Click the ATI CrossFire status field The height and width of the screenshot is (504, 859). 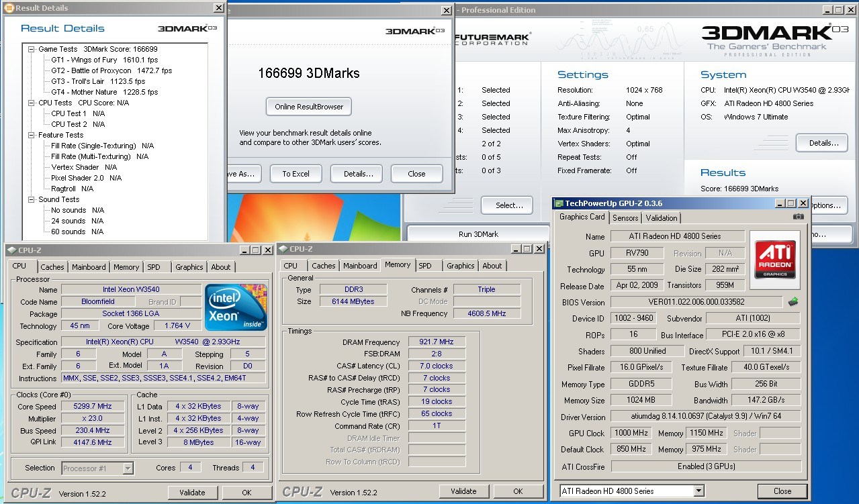click(706, 466)
